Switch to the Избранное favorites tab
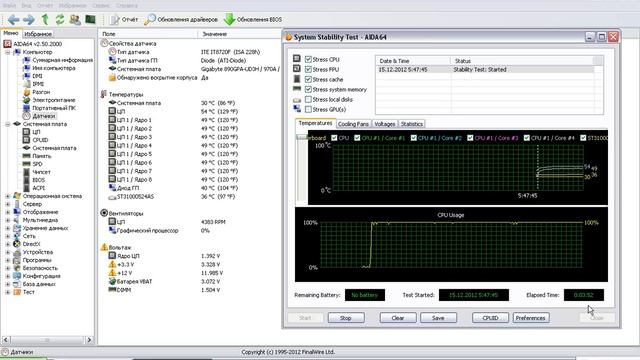Image resolution: width=640 pixels, height=360 pixels. pos(38,34)
